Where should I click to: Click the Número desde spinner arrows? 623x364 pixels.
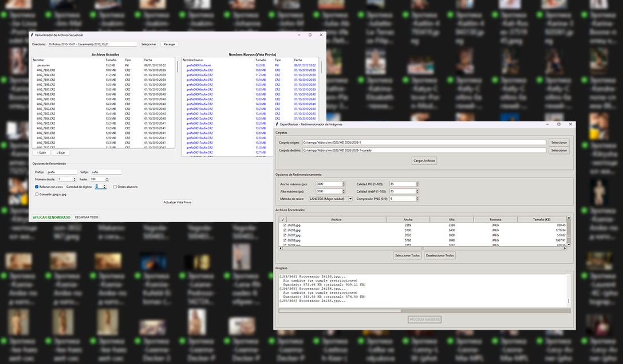tap(74, 179)
